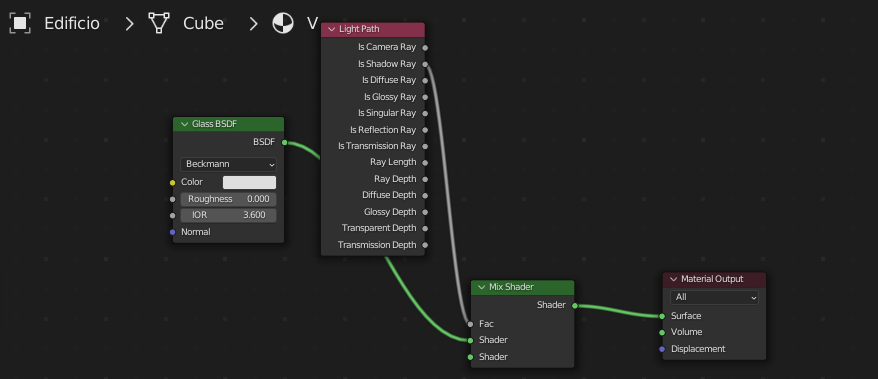This screenshot has width=878, height=379.
Task: Click the first Shader input socket on Mix Shader
Action: (x=470, y=340)
